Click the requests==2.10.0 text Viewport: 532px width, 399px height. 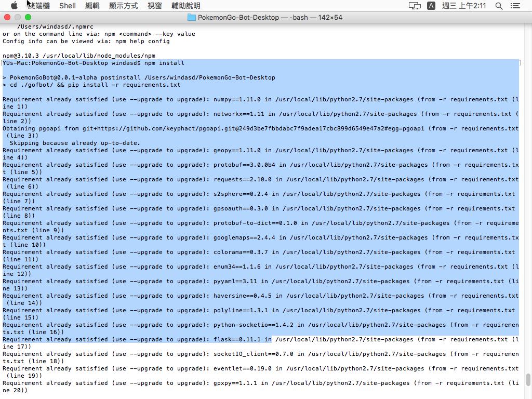tap(242, 179)
